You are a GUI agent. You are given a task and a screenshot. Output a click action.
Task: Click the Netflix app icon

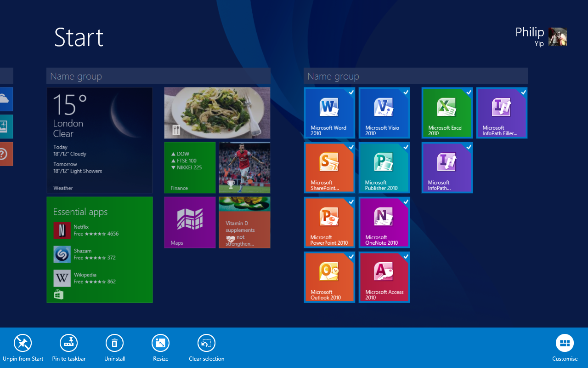pos(62,230)
